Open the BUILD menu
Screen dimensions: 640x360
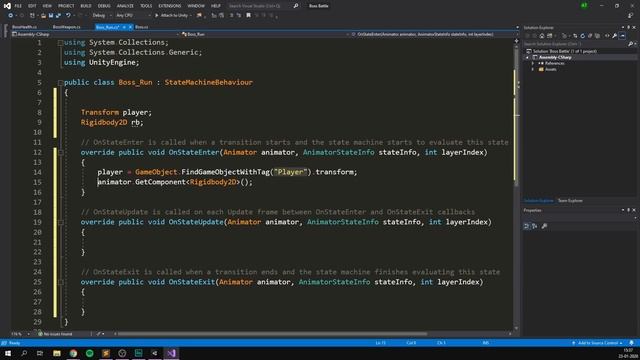point(86,6)
